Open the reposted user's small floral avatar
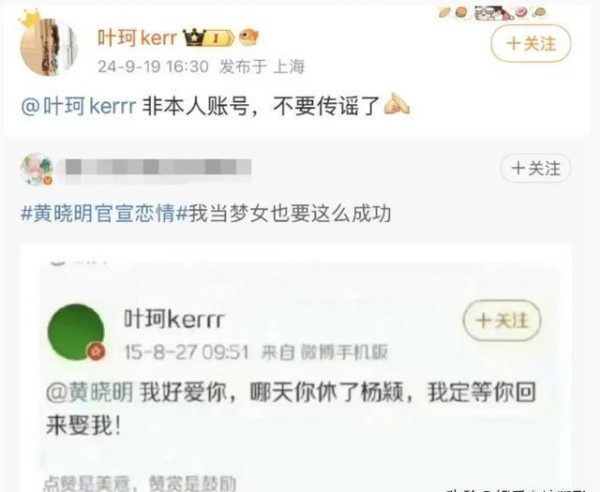This screenshot has height=492, width=600. tap(37, 169)
